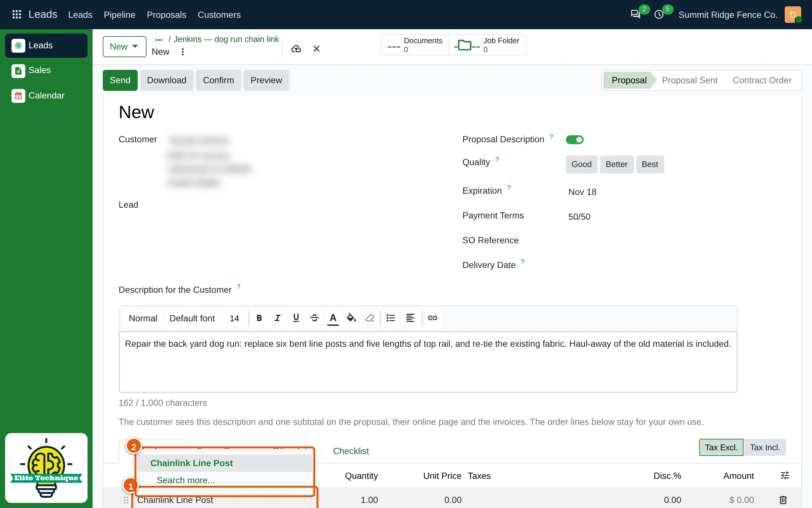The width and height of the screenshot is (812, 508).
Task: Show the Quality field help tooltip
Action: point(497,160)
